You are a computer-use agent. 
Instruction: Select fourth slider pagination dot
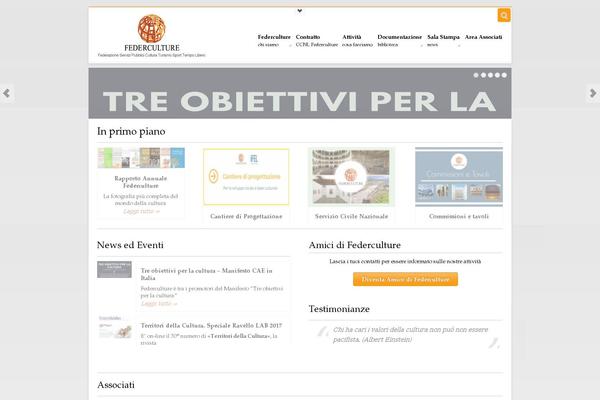(497, 75)
